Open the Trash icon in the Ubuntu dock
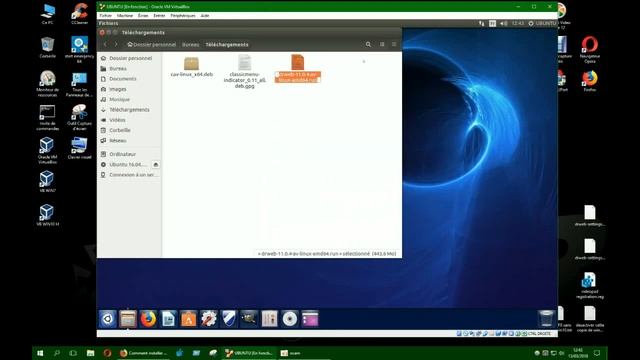This screenshot has height=360, width=640. pyautogui.click(x=546, y=318)
